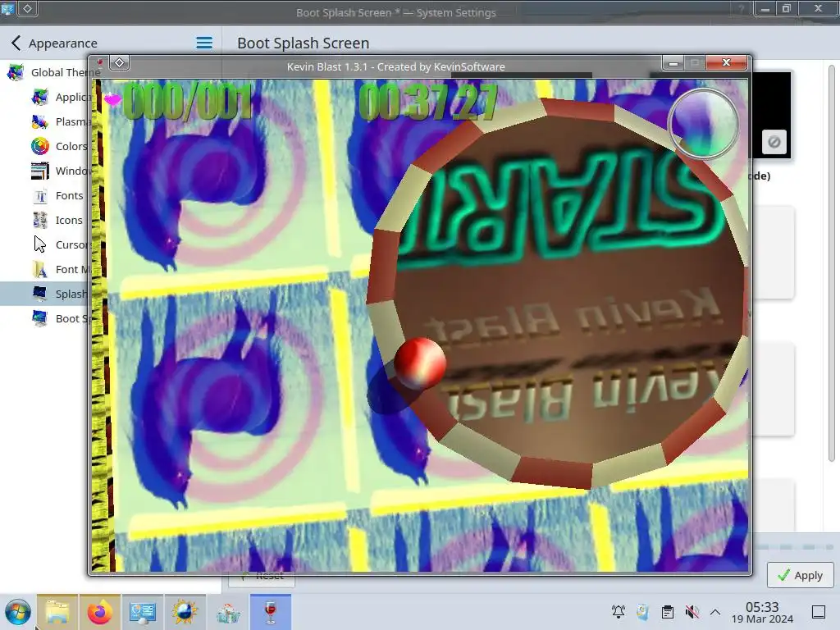The width and height of the screenshot is (840, 630).
Task: Click the Application Style icon
Action: 40,97
